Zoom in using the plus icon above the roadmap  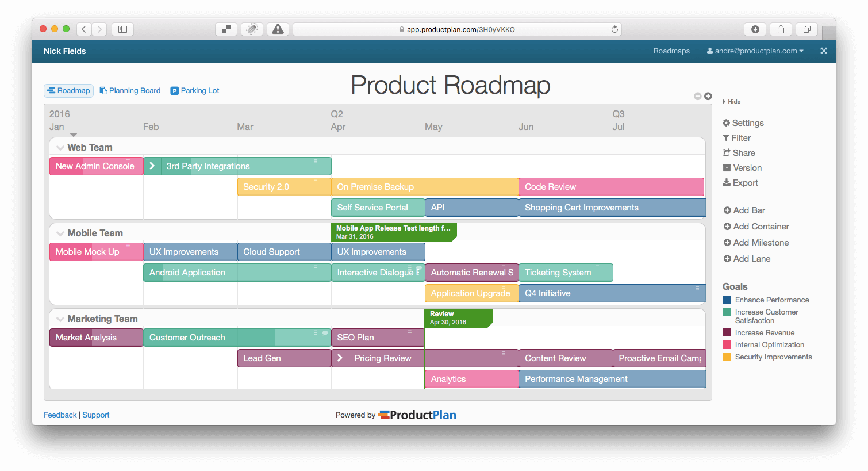708,96
